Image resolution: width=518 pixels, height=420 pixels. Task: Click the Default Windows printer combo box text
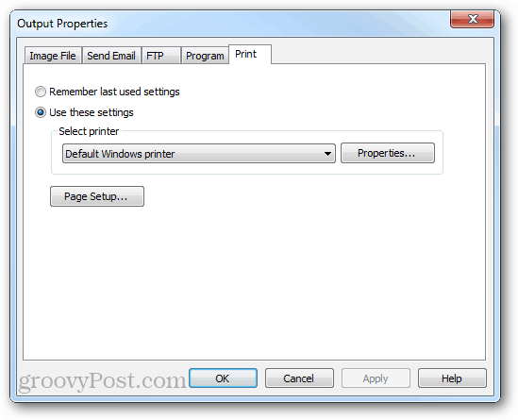(120, 154)
